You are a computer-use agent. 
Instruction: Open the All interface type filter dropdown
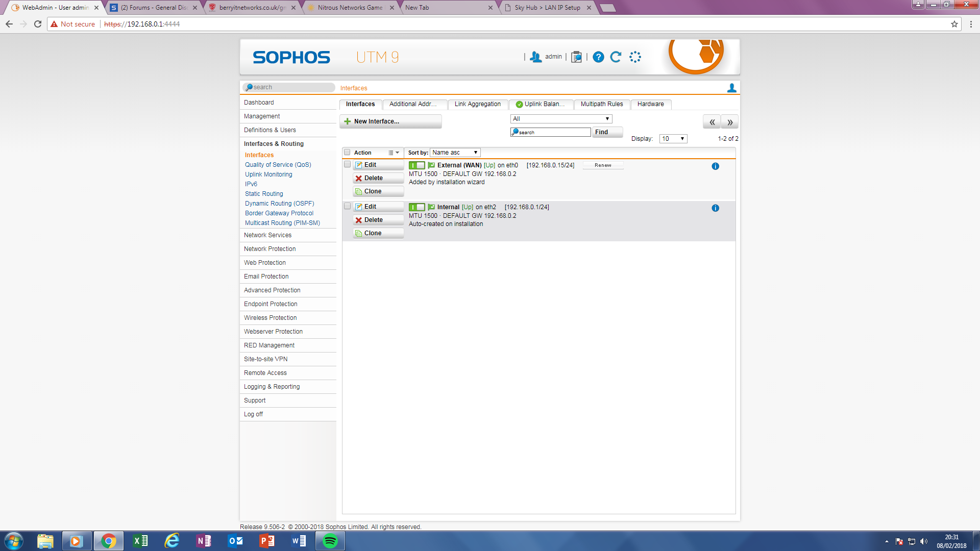[561, 119]
